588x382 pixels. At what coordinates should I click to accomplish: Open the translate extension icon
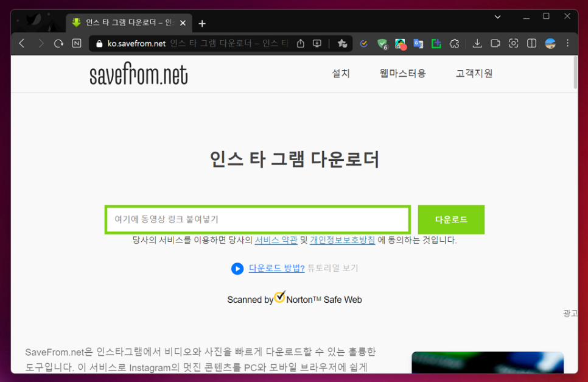point(418,43)
